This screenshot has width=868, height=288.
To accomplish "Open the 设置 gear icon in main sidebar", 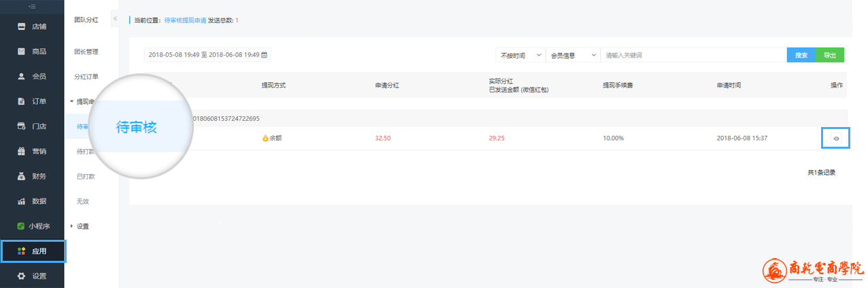I will pyautogui.click(x=21, y=276).
